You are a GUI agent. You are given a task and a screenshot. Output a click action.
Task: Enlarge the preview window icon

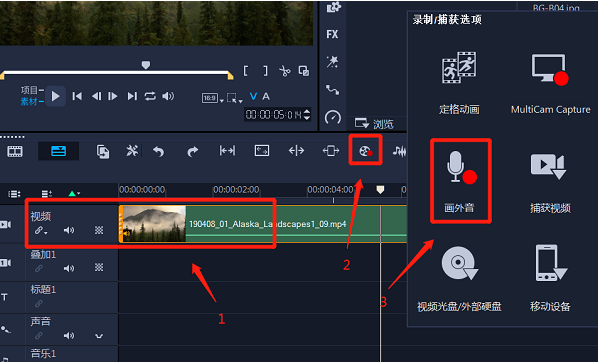tap(304, 71)
